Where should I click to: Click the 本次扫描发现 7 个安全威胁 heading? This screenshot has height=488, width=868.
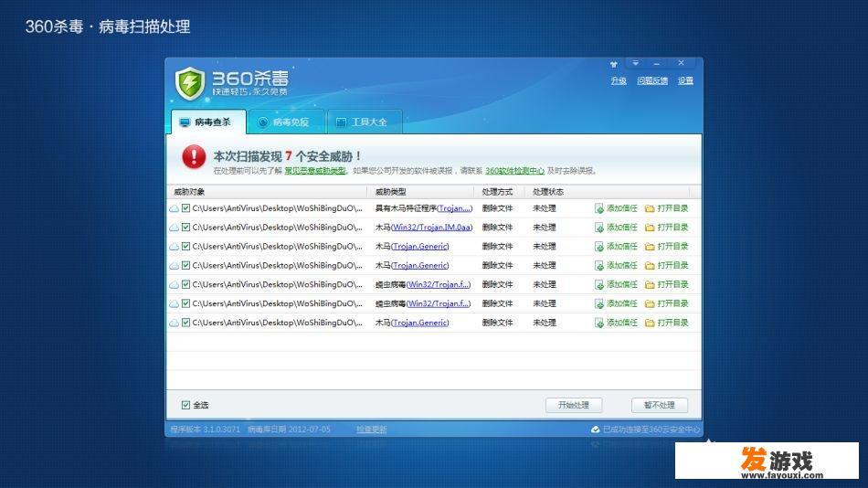(x=288, y=156)
